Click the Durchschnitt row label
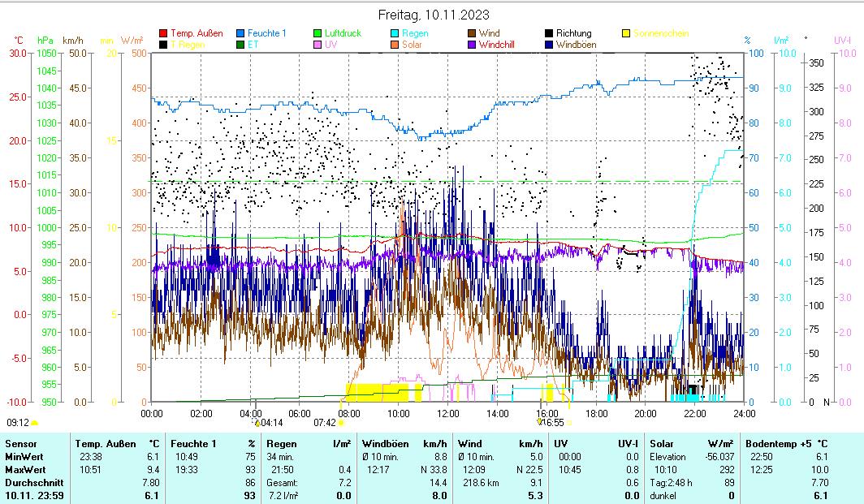The height and width of the screenshot is (504, 864). pos(32,482)
